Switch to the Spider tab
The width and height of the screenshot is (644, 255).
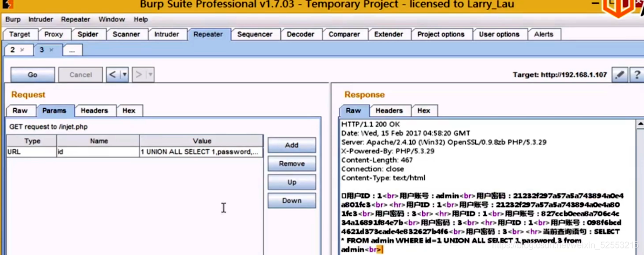click(88, 35)
